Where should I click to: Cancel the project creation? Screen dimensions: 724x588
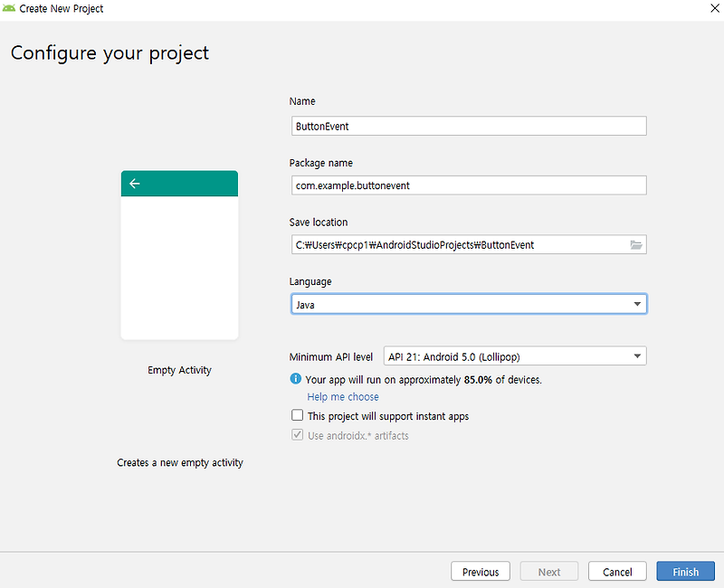617,572
